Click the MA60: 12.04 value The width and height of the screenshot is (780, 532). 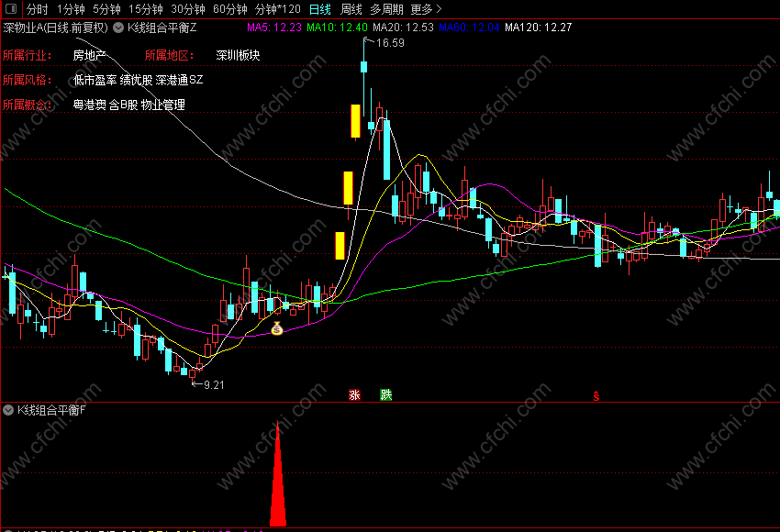469,28
